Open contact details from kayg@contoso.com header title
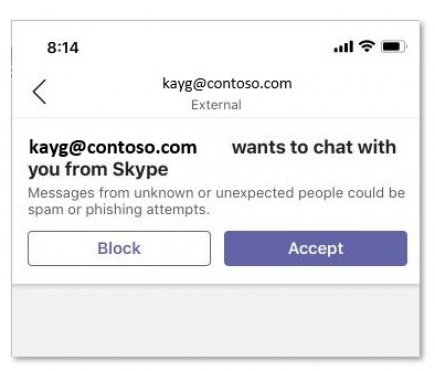Screen dimensions: 435x371 (227, 83)
